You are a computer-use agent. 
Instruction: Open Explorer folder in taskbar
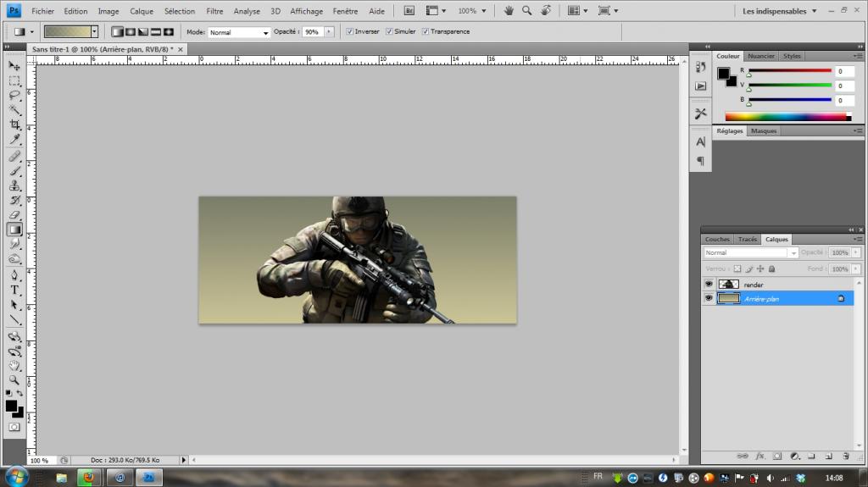point(61,478)
